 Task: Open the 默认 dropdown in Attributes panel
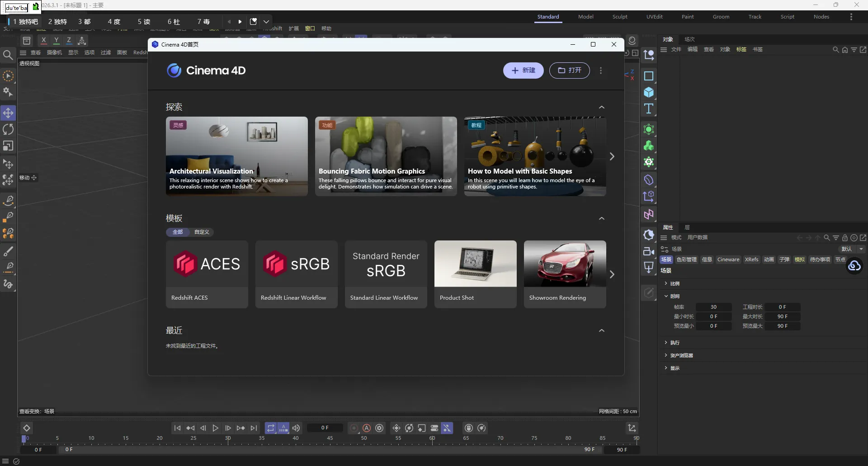pos(852,249)
